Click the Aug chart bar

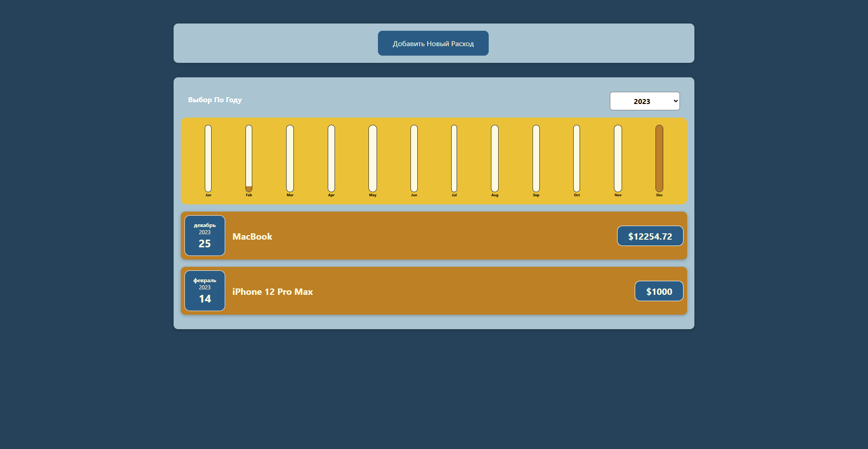click(x=495, y=158)
